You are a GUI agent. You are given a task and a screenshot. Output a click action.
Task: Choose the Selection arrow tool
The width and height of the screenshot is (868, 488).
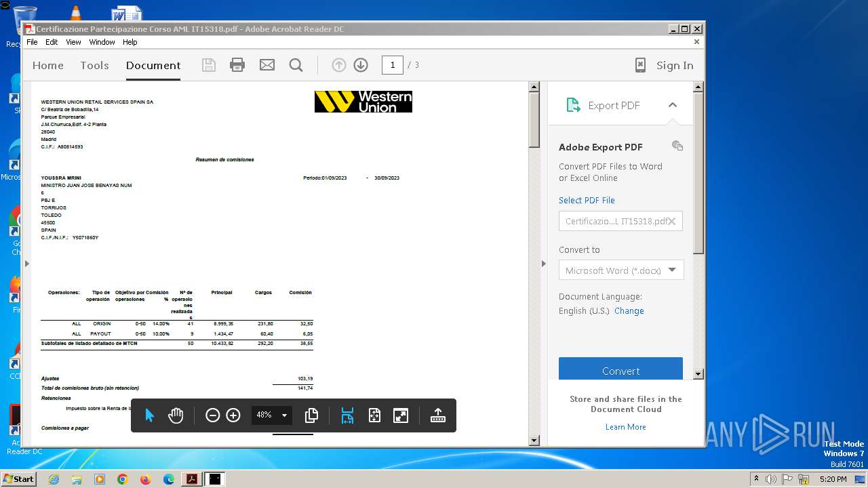point(150,415)
